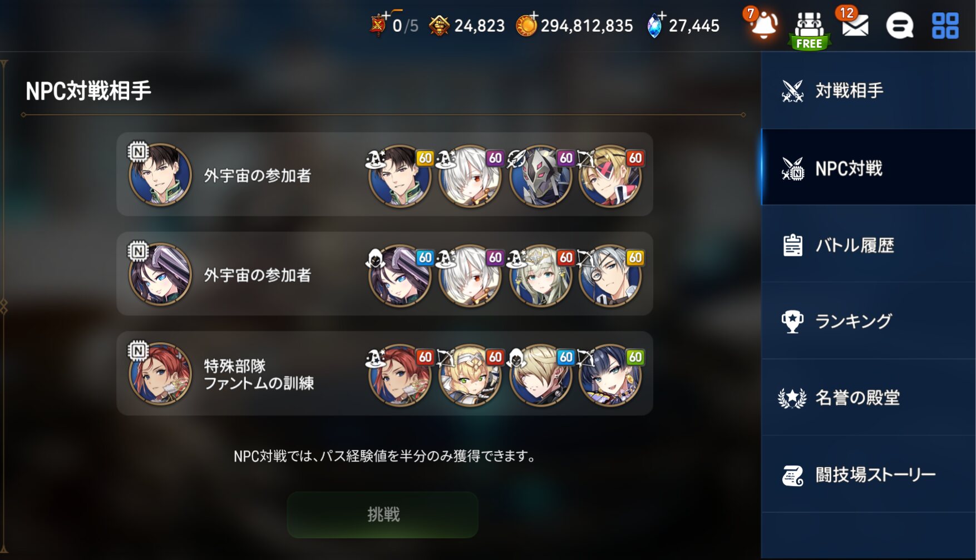The image size is (976, 560).
Task: Add arena tickets via flag icon
Action: point(378,25)
